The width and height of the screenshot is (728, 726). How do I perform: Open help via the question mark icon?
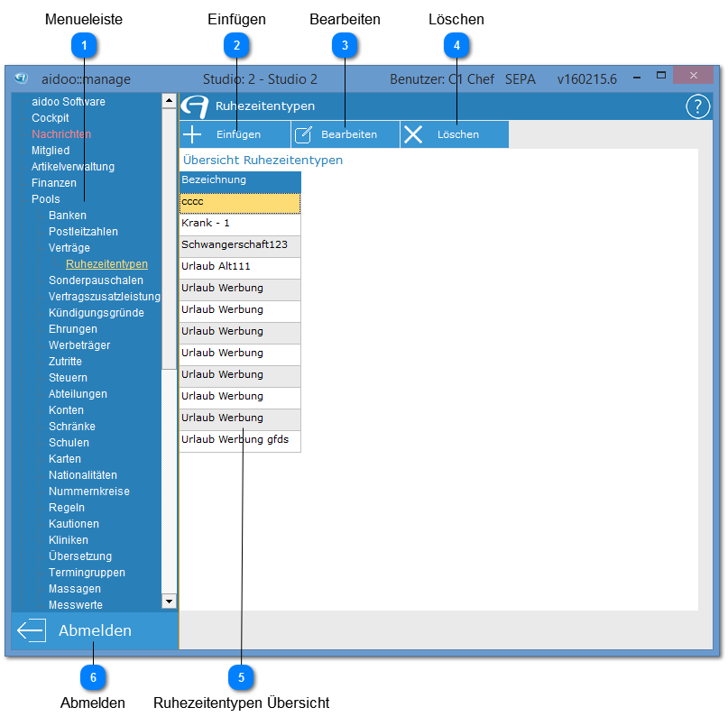tap(697, 106)
